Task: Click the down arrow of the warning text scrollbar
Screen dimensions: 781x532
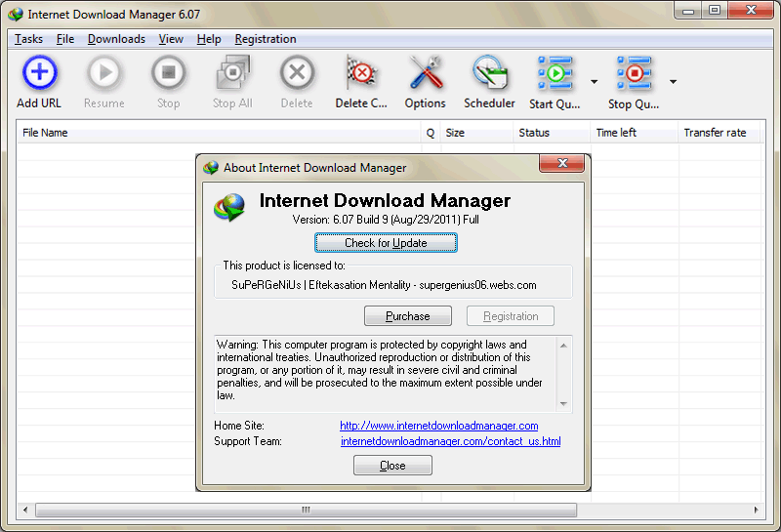Action: click(564, 403)
